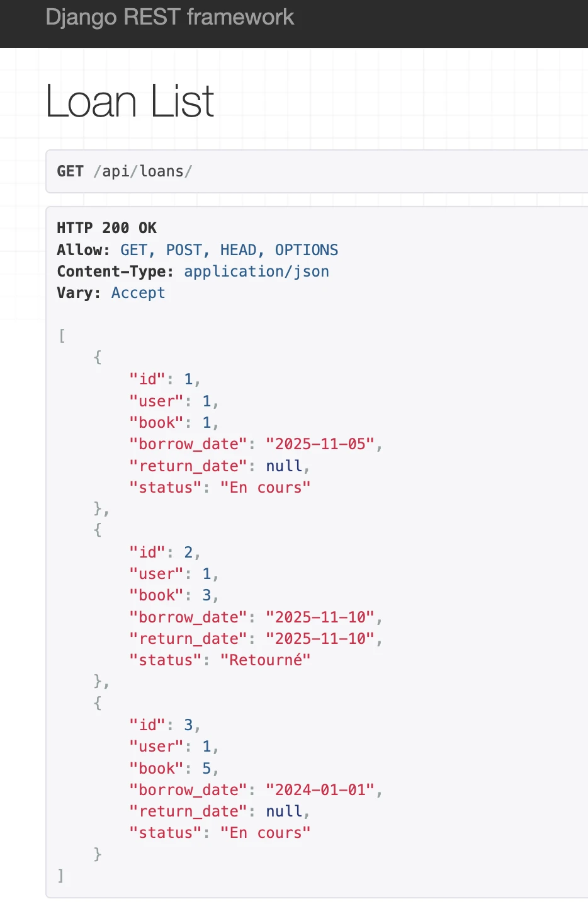Click the "En cours" status of loan 1
Viewport: 588px width, 911px height.
[x=265, y=488]
